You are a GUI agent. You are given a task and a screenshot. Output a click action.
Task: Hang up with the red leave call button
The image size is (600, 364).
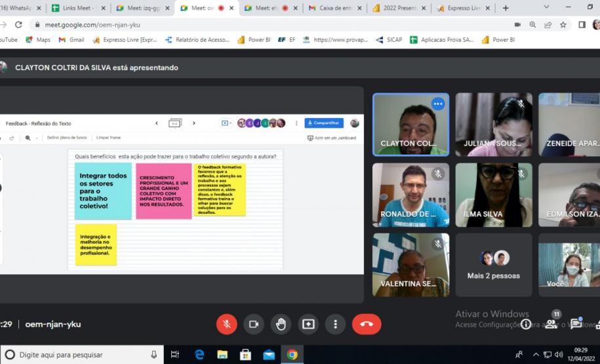366,324
